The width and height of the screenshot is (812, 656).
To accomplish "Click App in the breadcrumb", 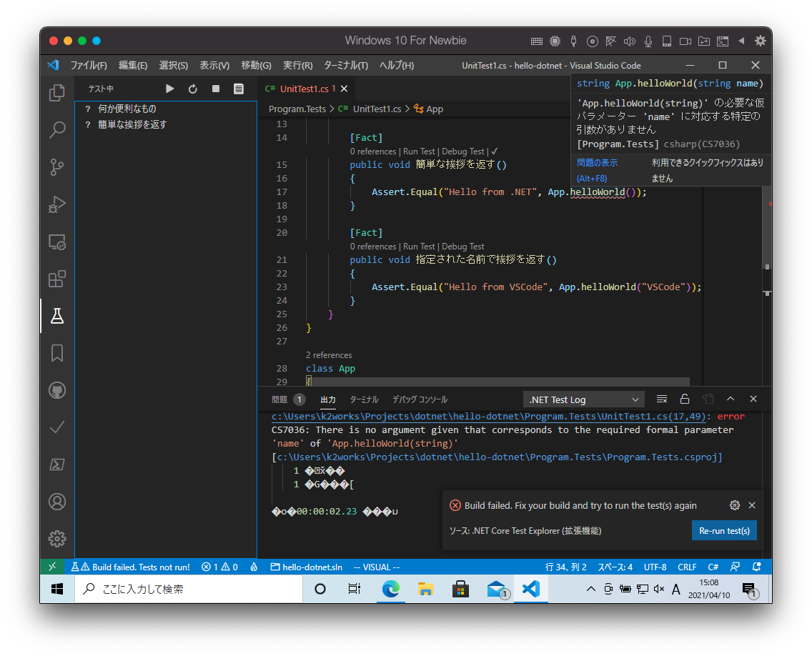I will click(434, 109).
